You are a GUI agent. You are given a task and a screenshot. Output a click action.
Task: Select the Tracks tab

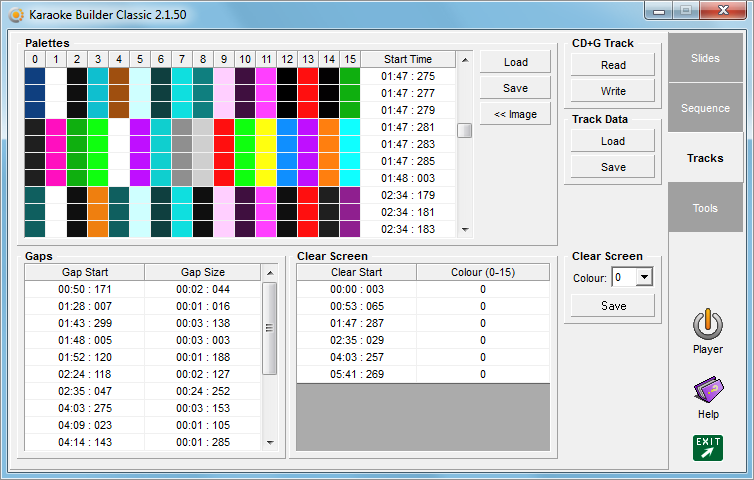705,158
